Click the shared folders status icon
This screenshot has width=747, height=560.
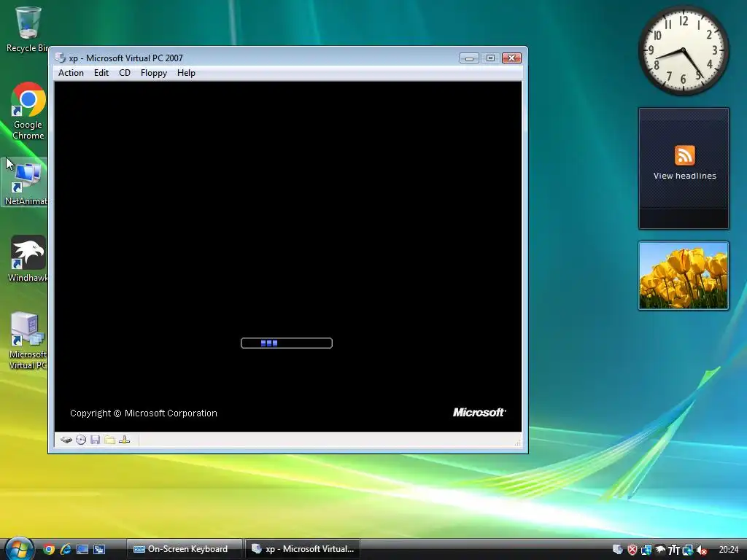pos(109,440)
